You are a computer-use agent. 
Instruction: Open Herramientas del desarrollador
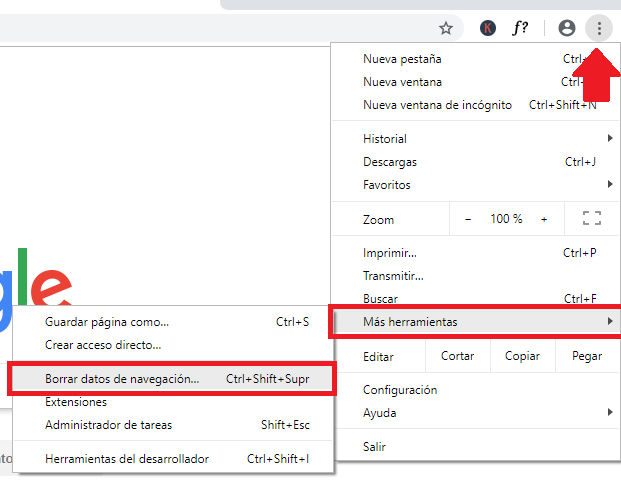point(173,459)
